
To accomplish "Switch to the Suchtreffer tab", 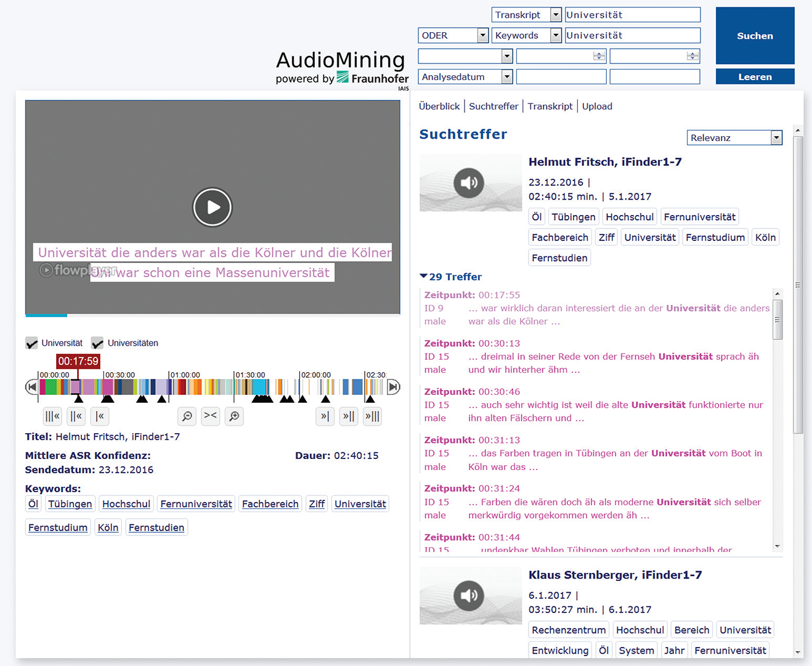I will (x=493, y=106).
